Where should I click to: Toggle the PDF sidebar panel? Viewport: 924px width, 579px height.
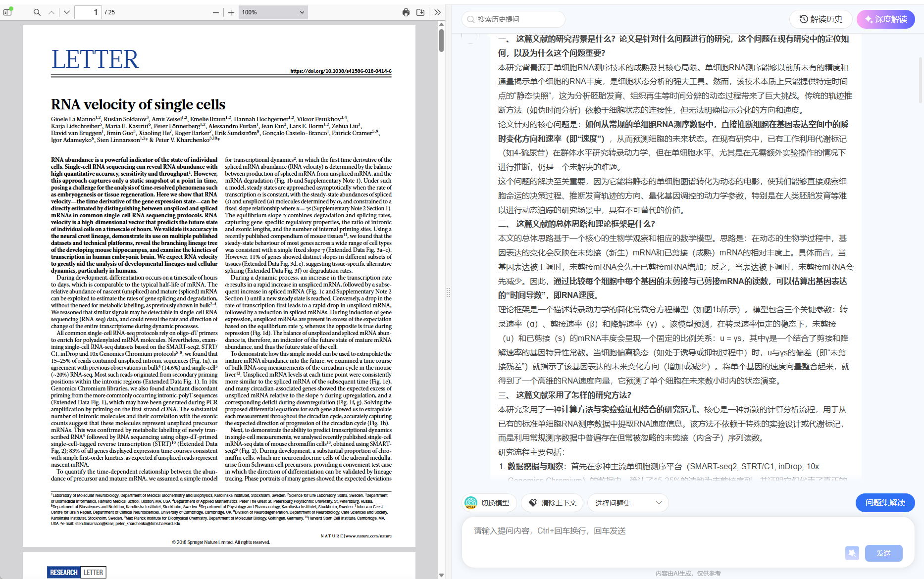coord(7,12)
